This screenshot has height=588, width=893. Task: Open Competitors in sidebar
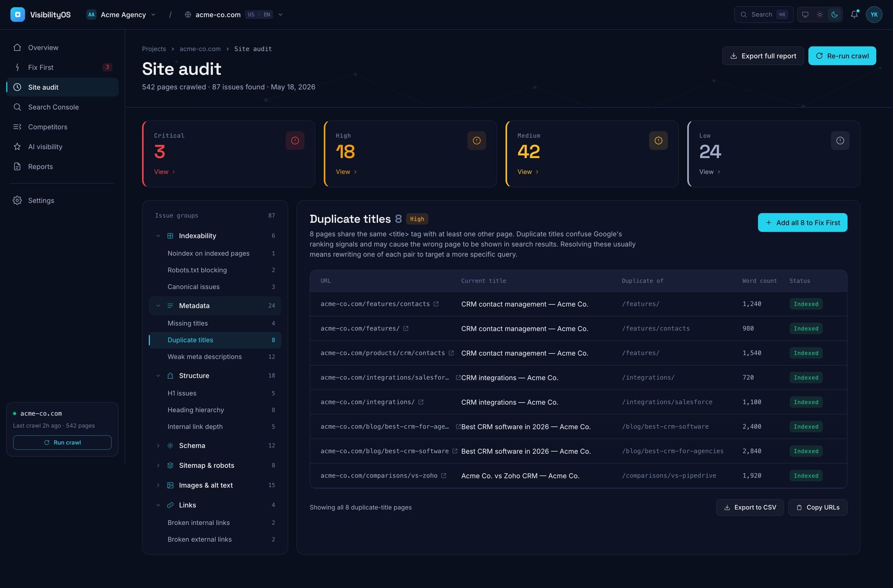62,127
